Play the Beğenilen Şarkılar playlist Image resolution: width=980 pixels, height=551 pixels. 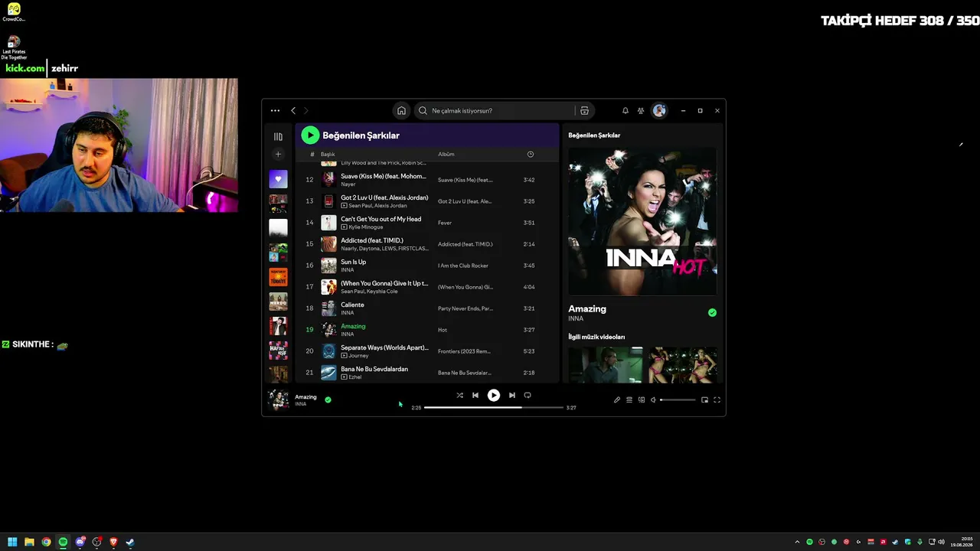[310, 135]
